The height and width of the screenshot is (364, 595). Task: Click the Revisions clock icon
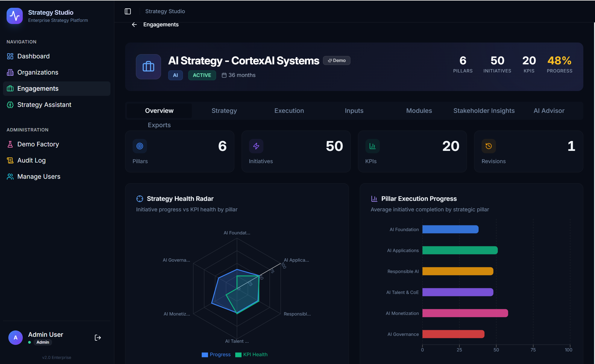[x=489, y=146]
